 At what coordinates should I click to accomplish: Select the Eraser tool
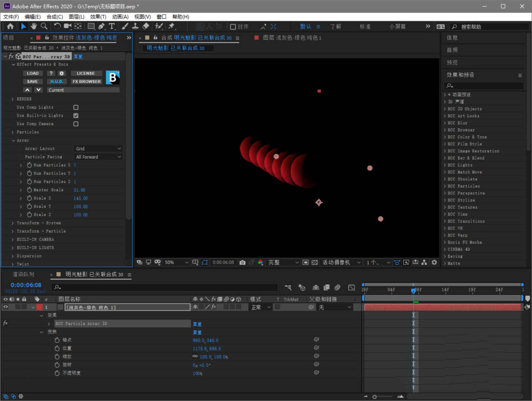[x=146, y=26]
